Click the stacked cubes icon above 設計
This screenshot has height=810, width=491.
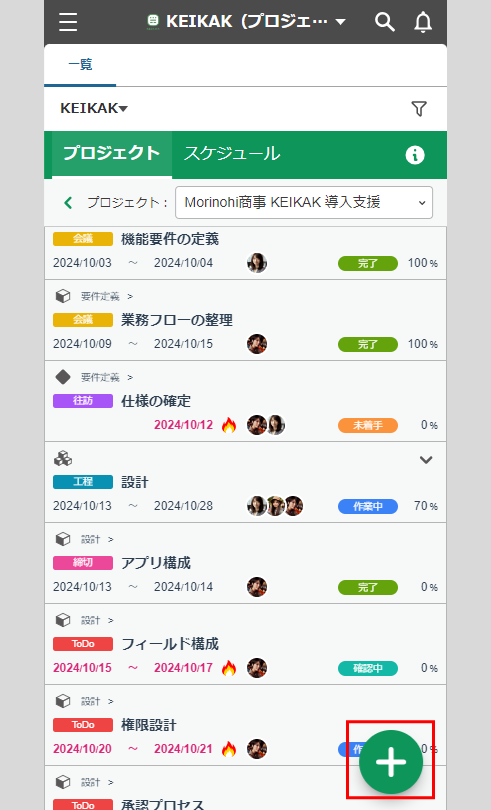click(63, 458)
